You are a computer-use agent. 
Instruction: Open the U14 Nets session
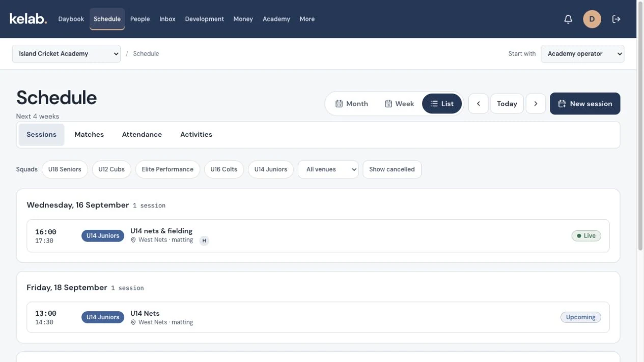point(318,317)
